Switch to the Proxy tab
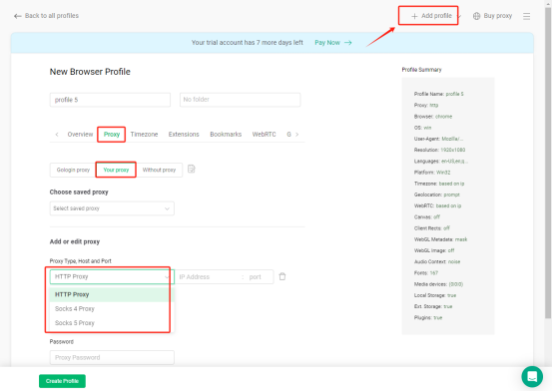The image size is (553, 392). click(x=112, y=135)
